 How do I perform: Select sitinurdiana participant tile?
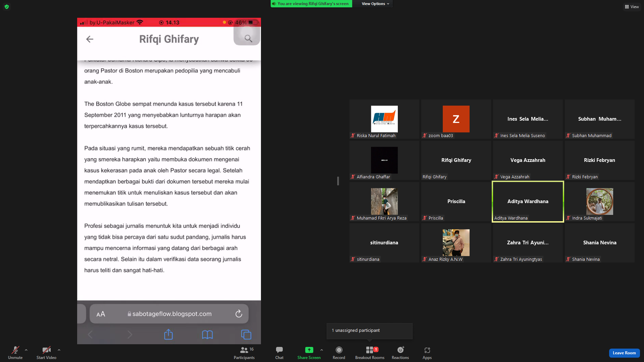(x=384, y=243)
